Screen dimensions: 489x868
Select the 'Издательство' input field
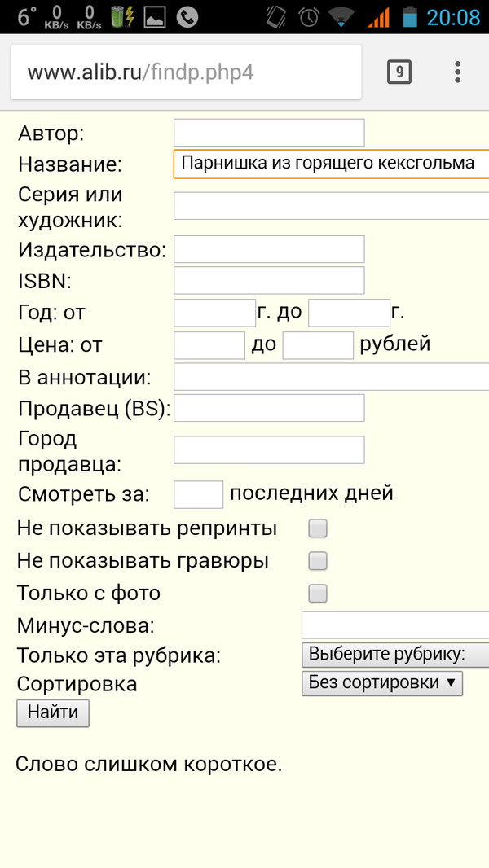269,250
